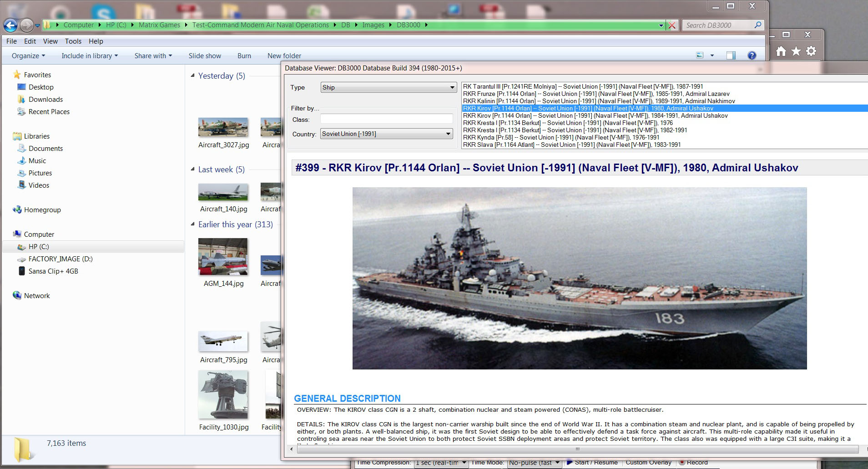Create a New folder
This screenshot has width=868, height=469.
[x=284, y=55]
